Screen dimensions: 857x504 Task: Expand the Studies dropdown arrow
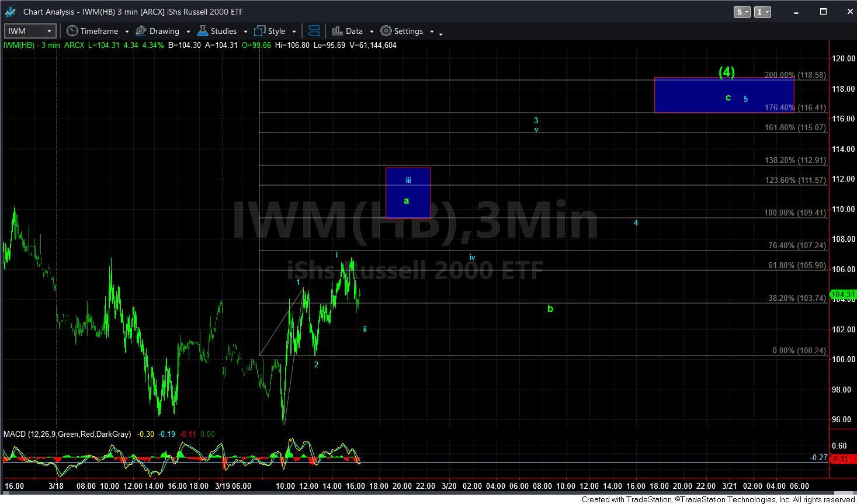245,32
